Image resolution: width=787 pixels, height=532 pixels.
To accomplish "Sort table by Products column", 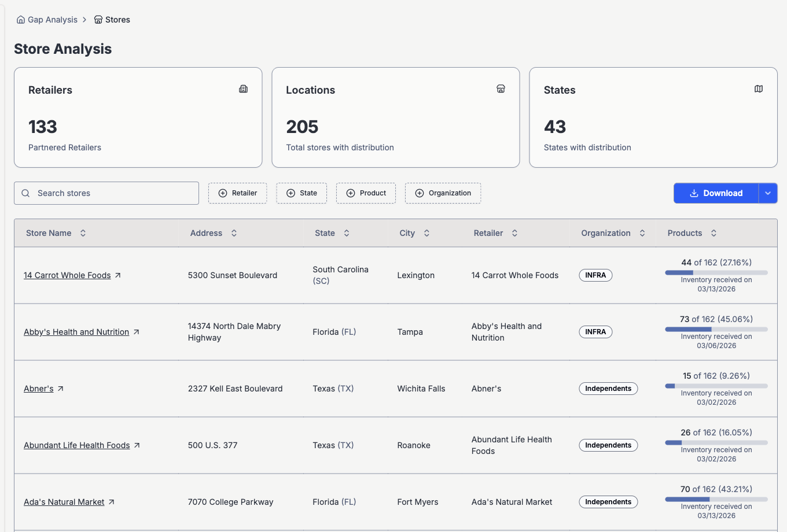I will point(692,233).
